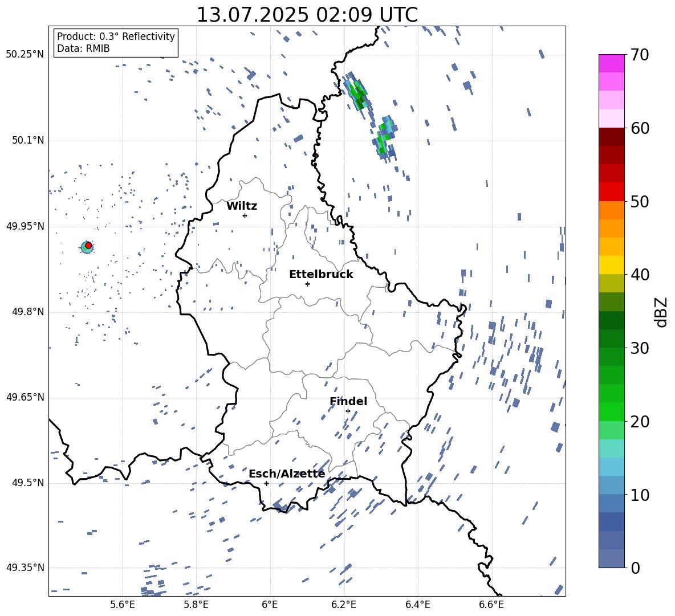Screen dimensions: 675x616
Task: Pick the bright green swatch just above 20
Action: [x=611, y=411]
